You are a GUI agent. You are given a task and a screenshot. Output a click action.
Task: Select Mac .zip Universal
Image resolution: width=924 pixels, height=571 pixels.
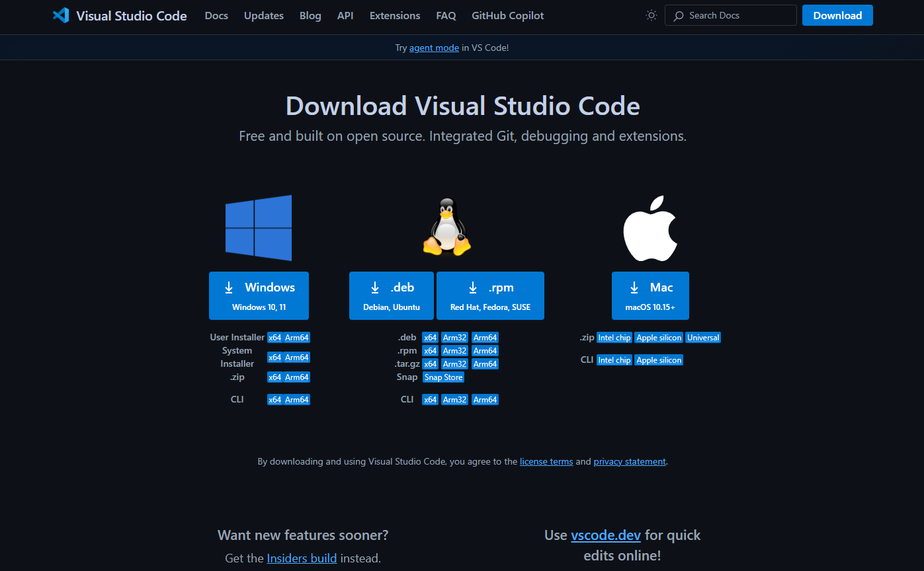coord(703,338)
